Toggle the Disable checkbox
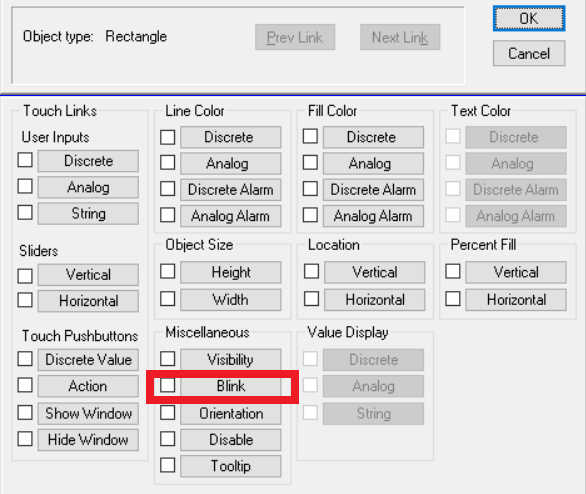This screenshot has width=586, height=494. pos(167,439)
